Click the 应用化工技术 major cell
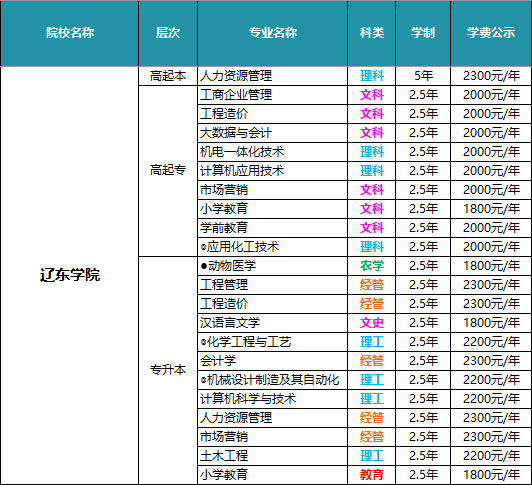Screen dimensions: 532x485 [272, 247]
